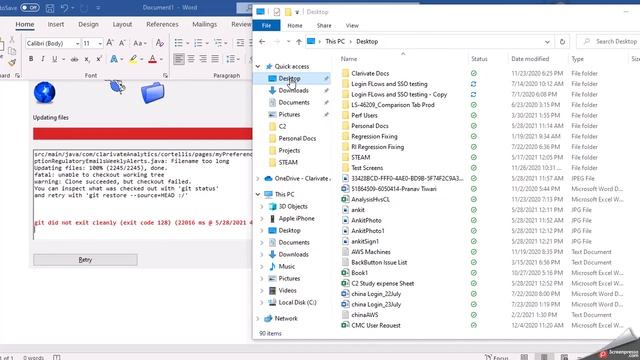Open Mailings tab in Word

204,24
